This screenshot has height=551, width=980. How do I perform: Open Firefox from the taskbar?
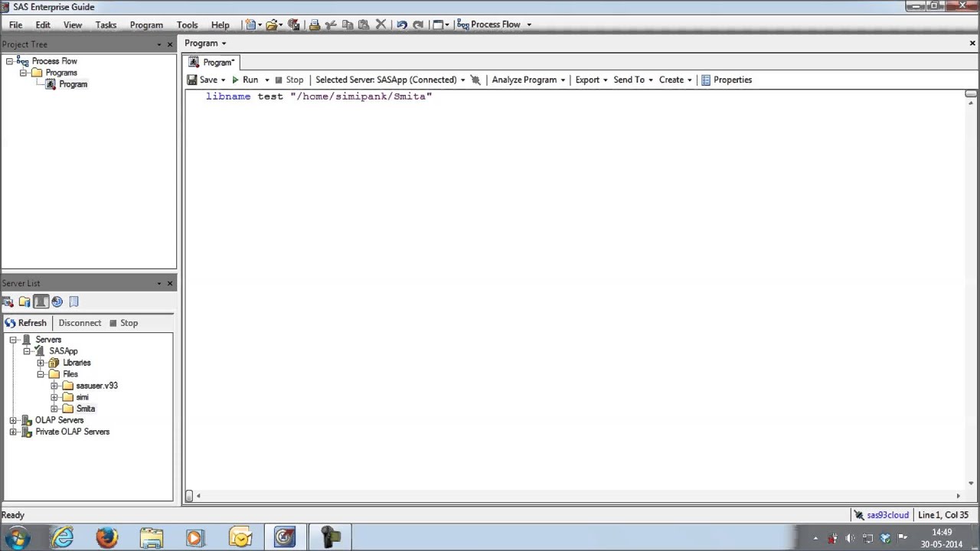click(106, 537)
